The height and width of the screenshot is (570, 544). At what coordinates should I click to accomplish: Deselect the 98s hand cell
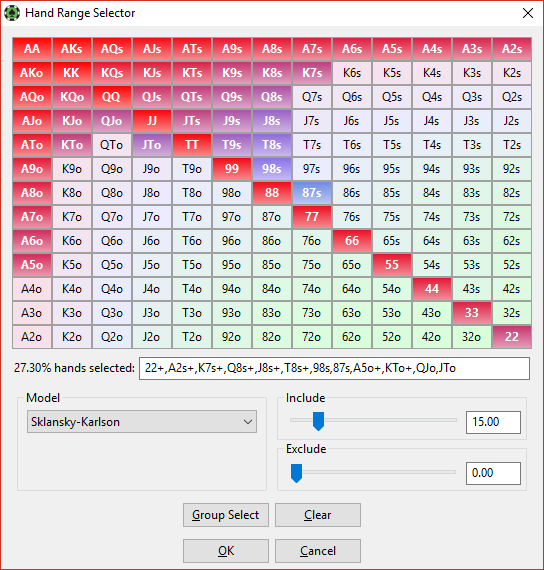[272, 169]
